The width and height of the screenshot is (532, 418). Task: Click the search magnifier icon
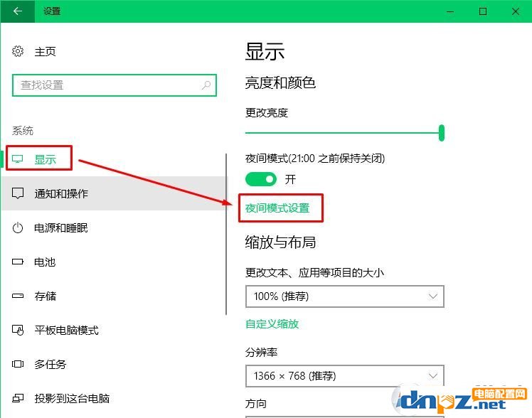coord(206,85)
